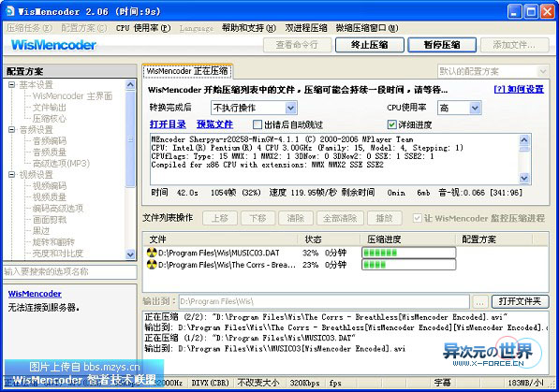Click 320Kbps status bar entry
The height and width of the screenshot is (392, 559).
[x=304, y=383]
